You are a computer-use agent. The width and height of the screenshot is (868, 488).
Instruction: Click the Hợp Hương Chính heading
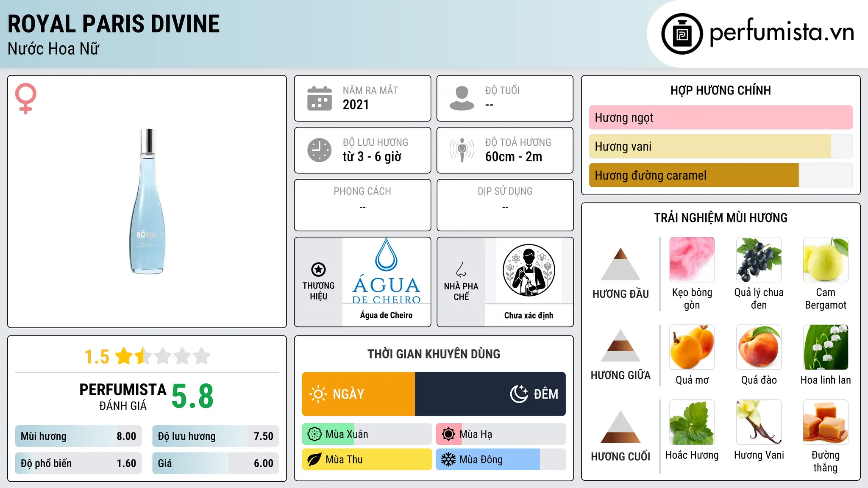click(x=721, y=90)
